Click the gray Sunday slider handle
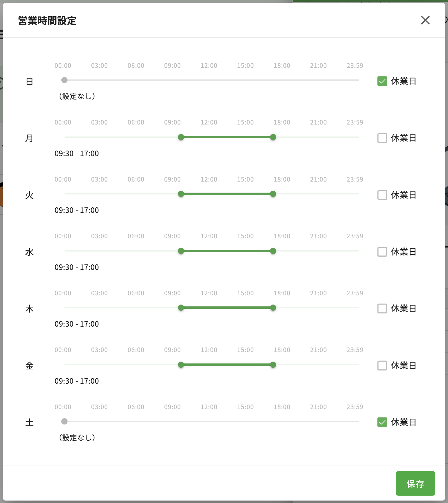Screen dimensions: 448x503 [64, 80]
